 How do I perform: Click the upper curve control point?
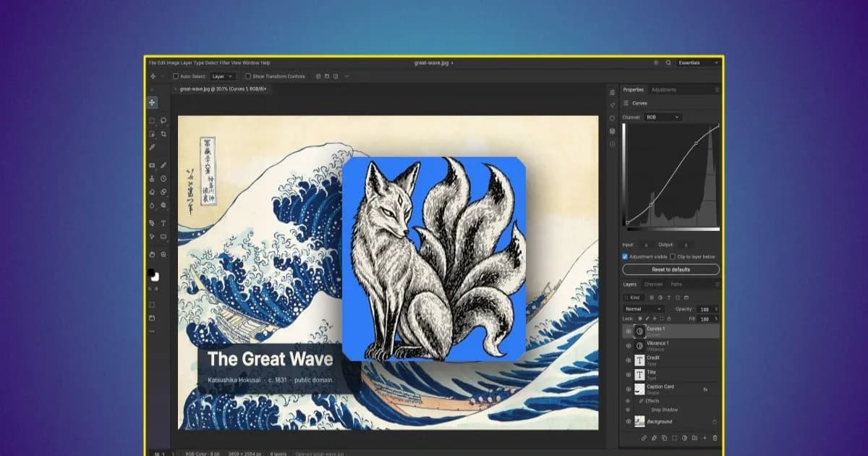[x=696, y=143]
